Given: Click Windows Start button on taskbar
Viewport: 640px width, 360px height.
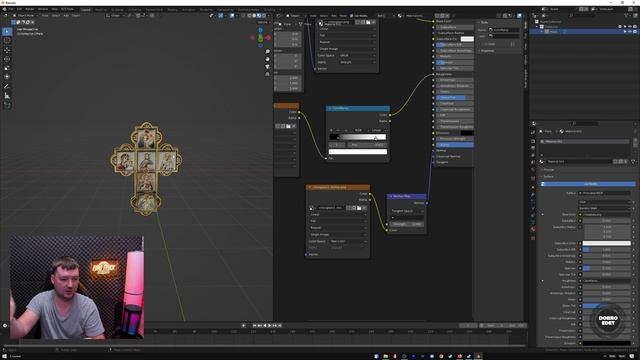Looking at the screenshot, I should click(4, 356).
